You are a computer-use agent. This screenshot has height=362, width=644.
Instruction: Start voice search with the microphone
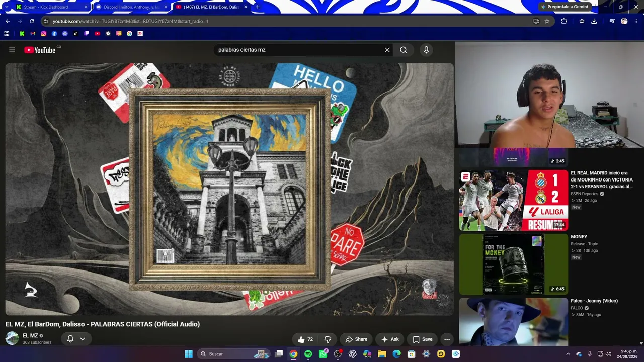coord(426,50)
